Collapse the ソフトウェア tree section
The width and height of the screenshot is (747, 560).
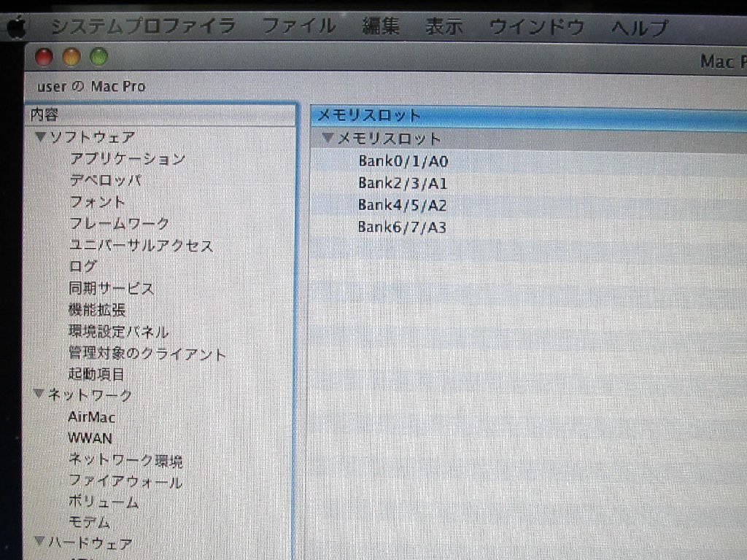39,137
